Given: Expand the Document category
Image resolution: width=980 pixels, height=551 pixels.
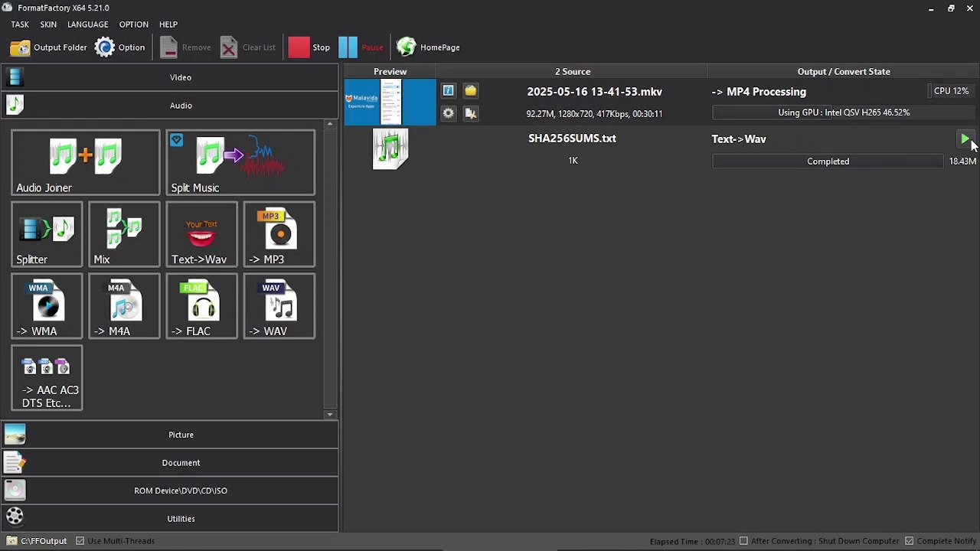Looking at the screenshot, I should click(169, 463).
